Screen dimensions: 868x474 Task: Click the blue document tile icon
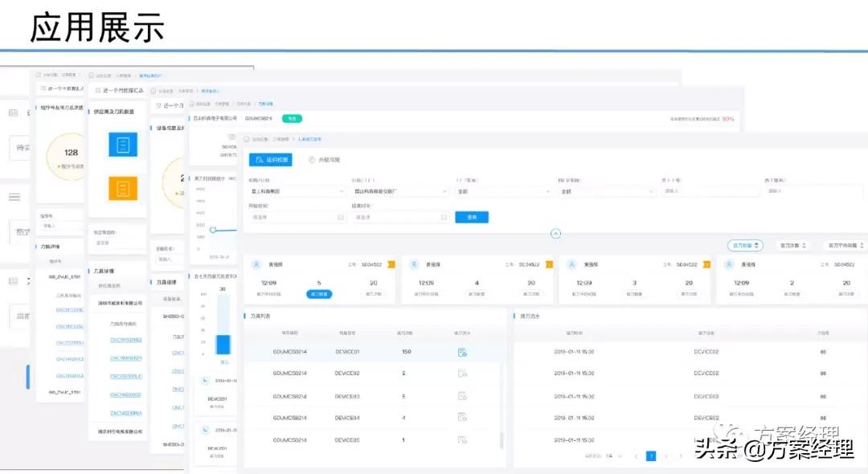click(x=123, y=145)
